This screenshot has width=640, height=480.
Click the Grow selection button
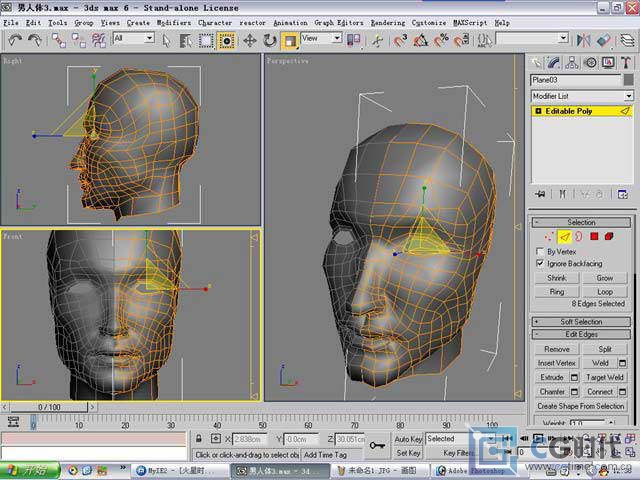tap(604, 278)
